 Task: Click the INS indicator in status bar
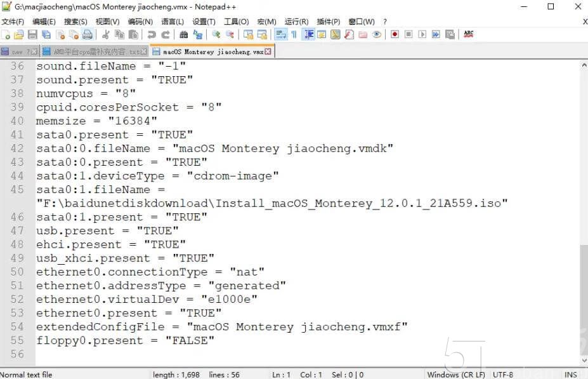(x=570, y=374)
